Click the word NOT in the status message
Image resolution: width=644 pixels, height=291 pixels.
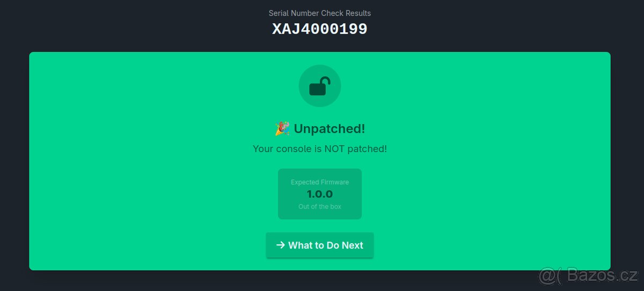pos(335,148)
